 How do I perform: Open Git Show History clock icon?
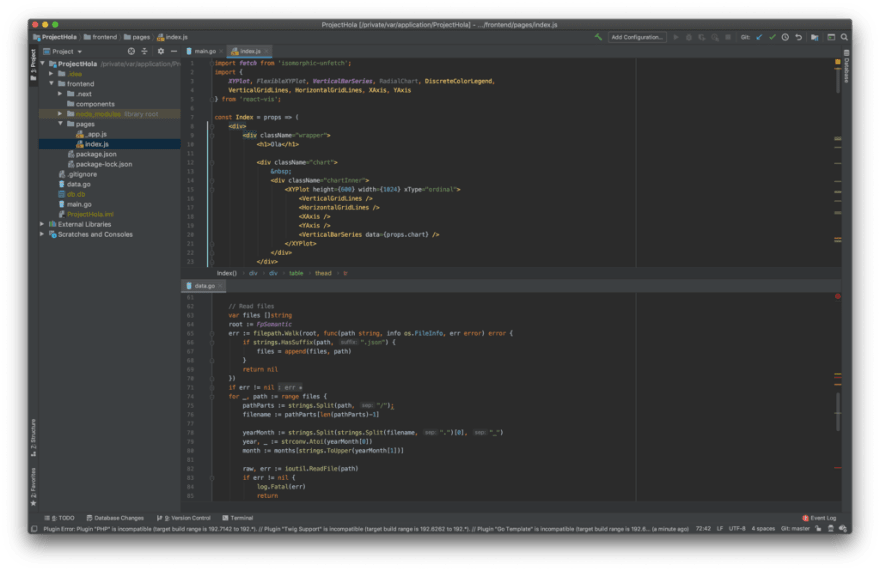pyautogui.click(x=785, y=37)
